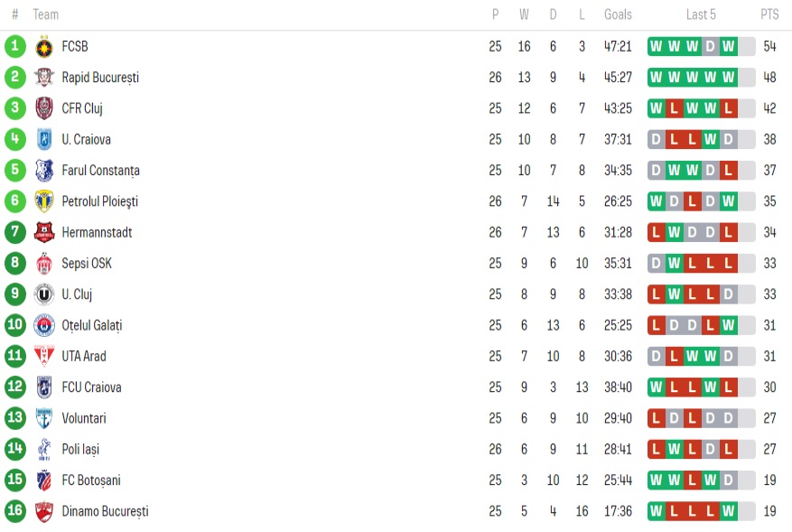Viewport: 792px width, 532px height.
Task: Open the Oțelul Galați team page
Action: click(x=91, y=325)
